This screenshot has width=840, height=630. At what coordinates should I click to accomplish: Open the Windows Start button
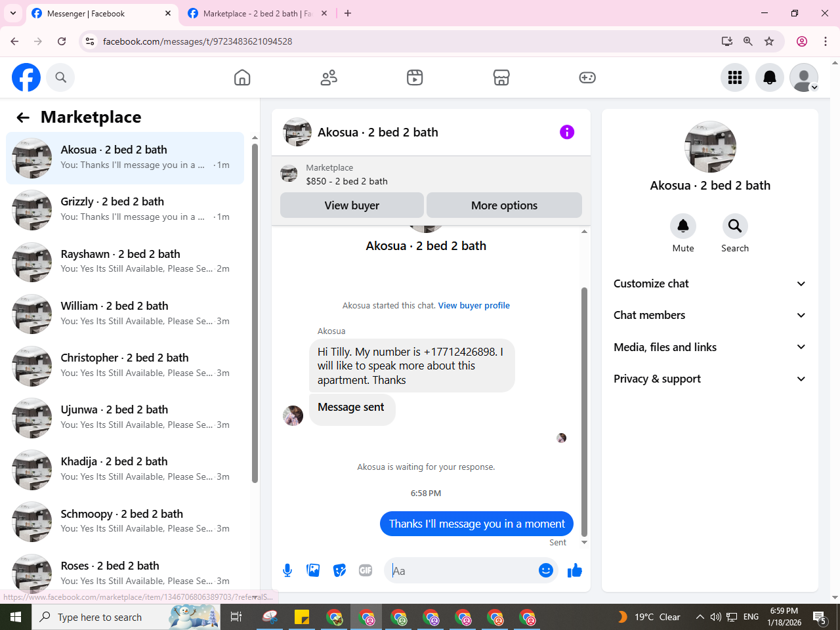pos(16,617)
